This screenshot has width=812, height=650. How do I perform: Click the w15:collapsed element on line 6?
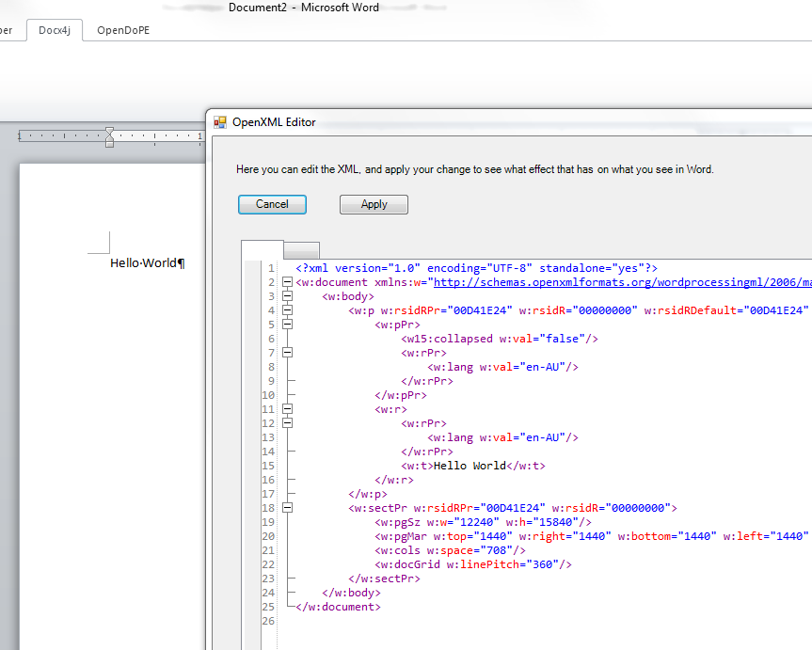(x=500, y=339)
